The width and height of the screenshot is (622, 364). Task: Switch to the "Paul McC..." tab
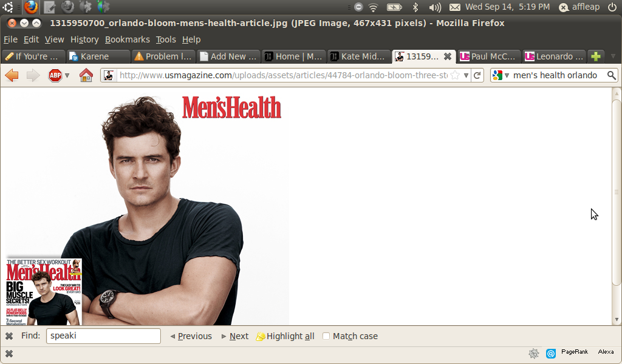point(488,56)
